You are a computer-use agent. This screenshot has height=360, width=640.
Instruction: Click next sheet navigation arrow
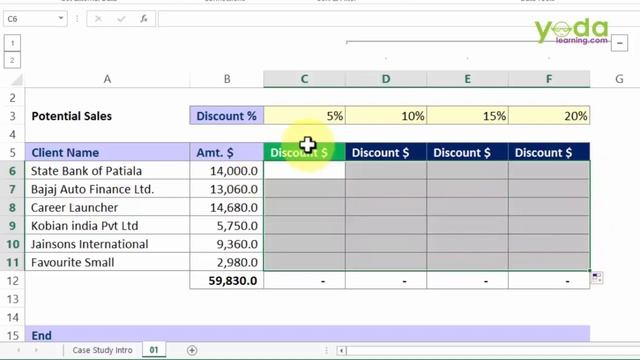click(x=36, y=350)
